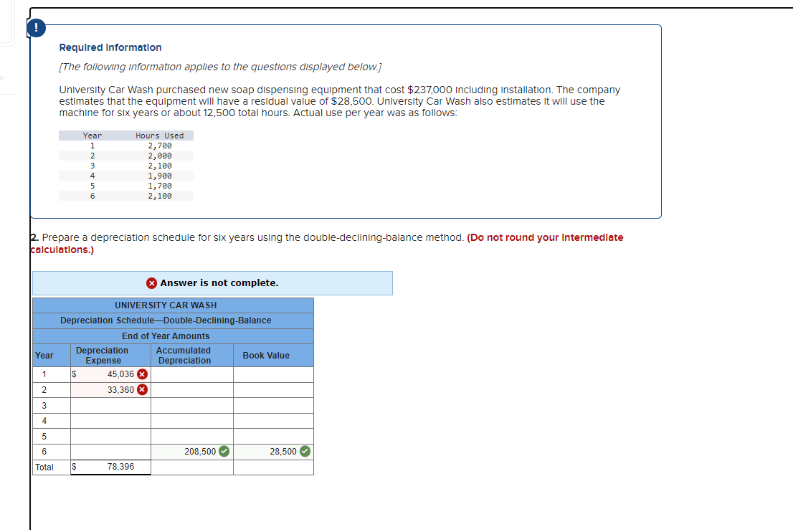Select Year 5 book value cell
This screenshot has height=532, width=793.
coord(274,437)
